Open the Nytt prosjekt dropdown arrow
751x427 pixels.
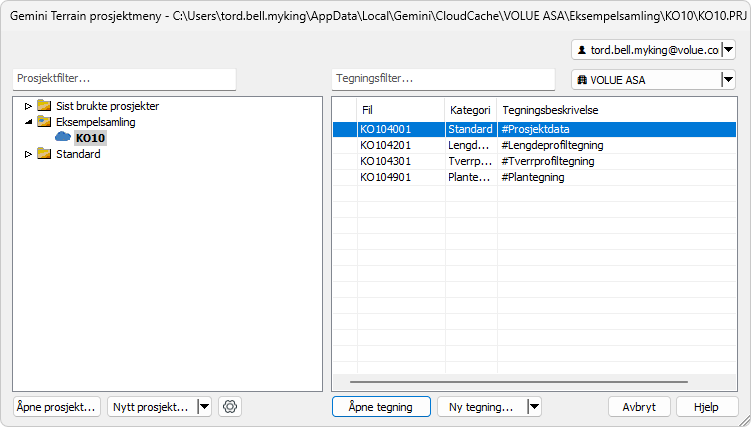click(204, 407)
